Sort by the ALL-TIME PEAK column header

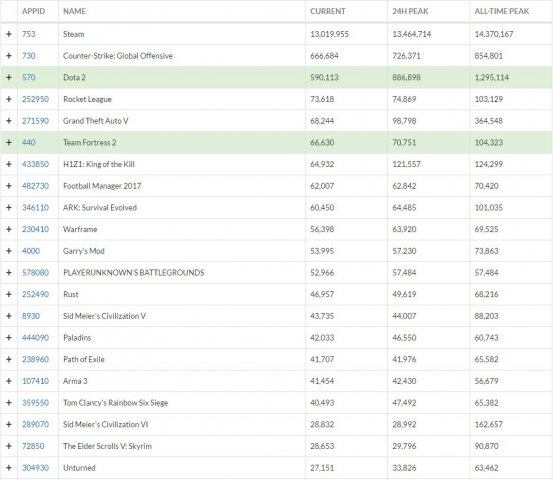[502, 11]
